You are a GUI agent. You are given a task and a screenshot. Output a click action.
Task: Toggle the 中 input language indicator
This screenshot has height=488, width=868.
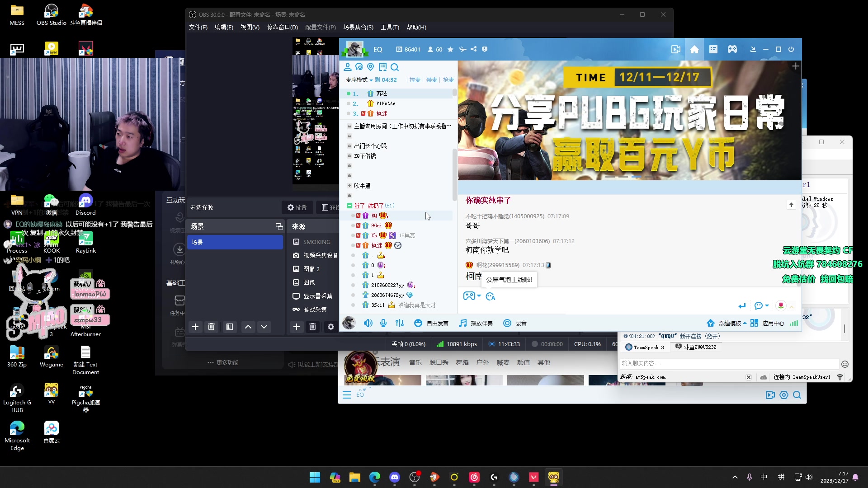[x=764, y=477]
